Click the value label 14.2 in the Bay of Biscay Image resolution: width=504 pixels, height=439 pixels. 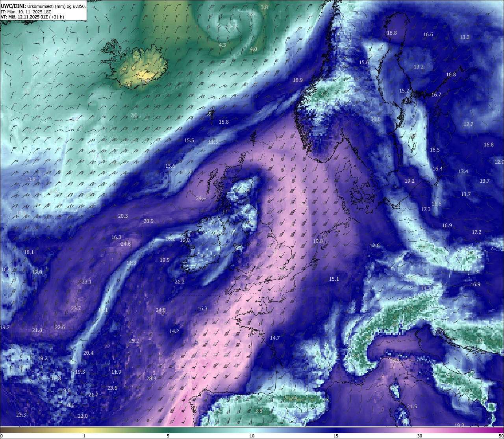(174, 332)
